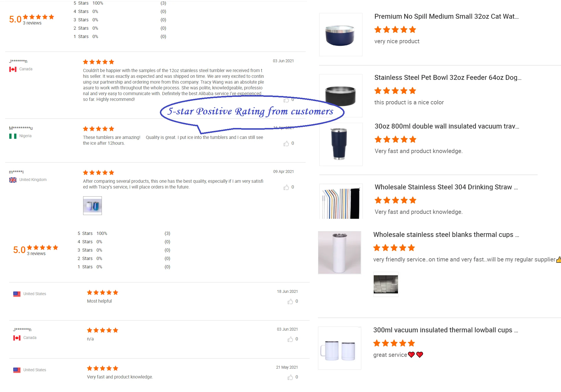Open the stainless steel straws product image

coord(341,201)
